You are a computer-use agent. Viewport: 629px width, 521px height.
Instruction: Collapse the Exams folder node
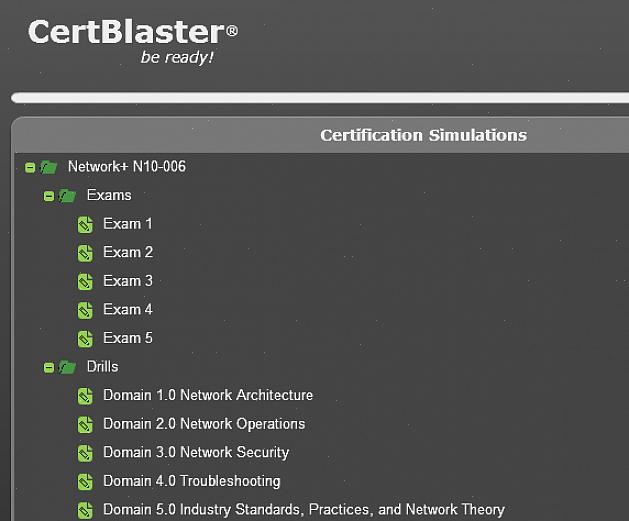49,196
